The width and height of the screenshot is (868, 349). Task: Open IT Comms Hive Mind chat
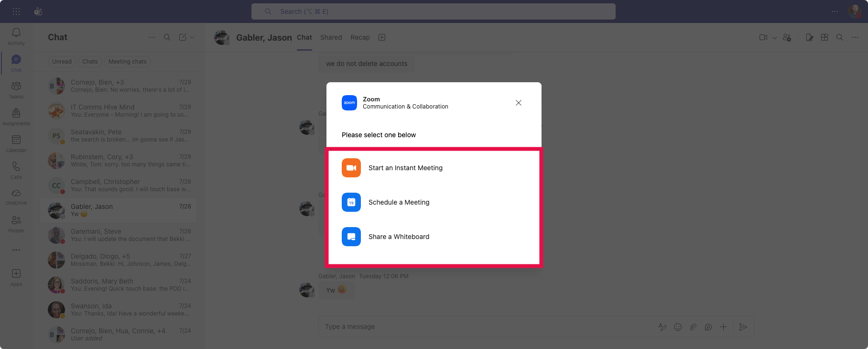(x=119, y=111)
